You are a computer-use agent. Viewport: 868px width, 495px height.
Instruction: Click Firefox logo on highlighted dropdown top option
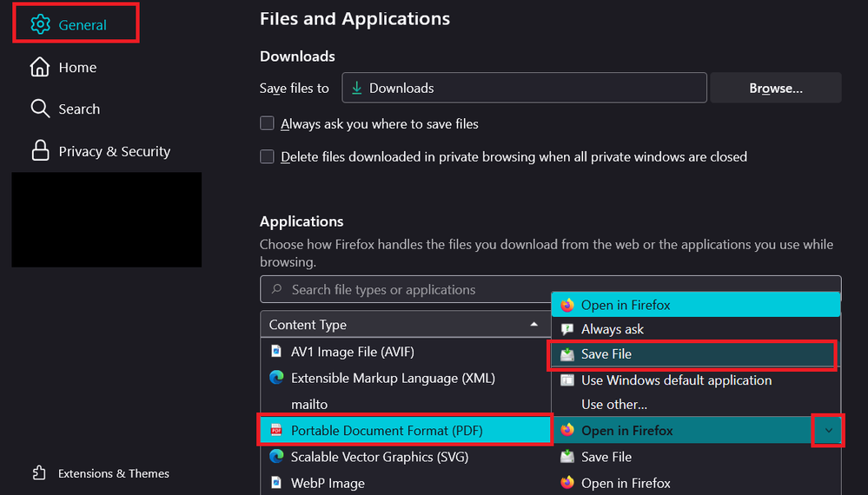(x=567, y=305)
